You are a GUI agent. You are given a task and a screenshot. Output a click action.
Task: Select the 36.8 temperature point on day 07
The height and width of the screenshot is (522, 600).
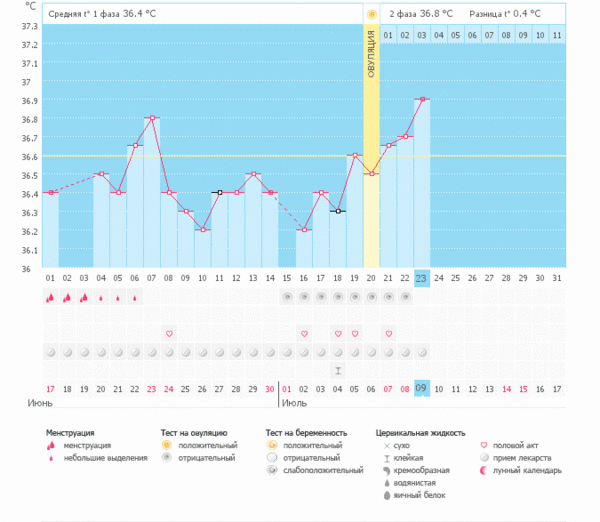point(152,118)
